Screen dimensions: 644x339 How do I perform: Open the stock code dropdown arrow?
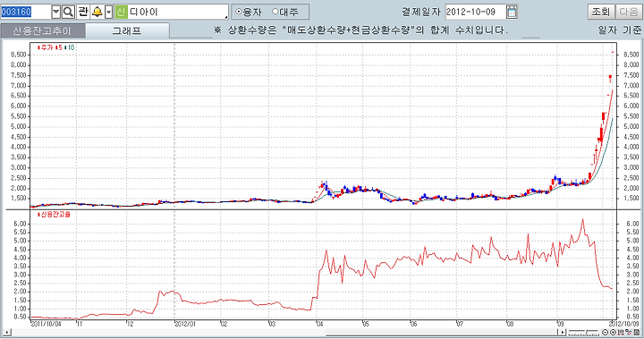56,12
